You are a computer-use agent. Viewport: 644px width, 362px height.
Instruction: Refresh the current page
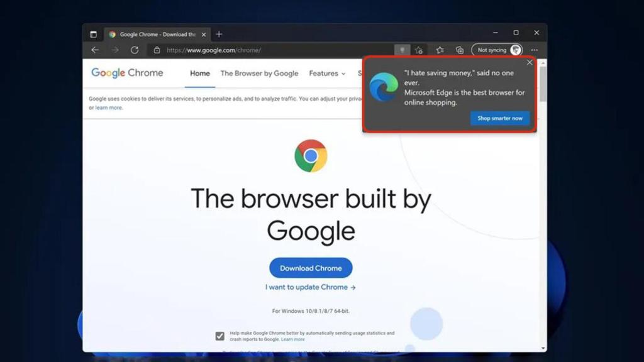tap(135, 50)
